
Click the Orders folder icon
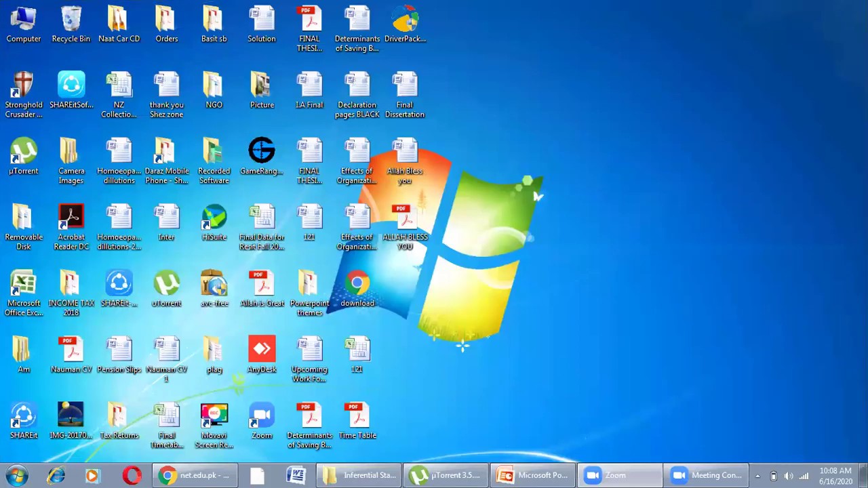(166, 25)
